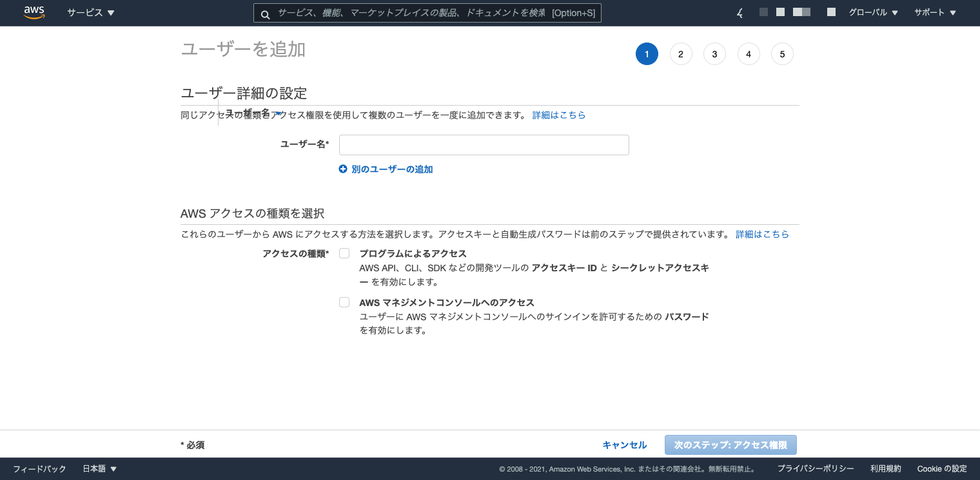980x480 pixels.
Task: Open the 利用規約 footer link
Action: (x=886, y=469)
